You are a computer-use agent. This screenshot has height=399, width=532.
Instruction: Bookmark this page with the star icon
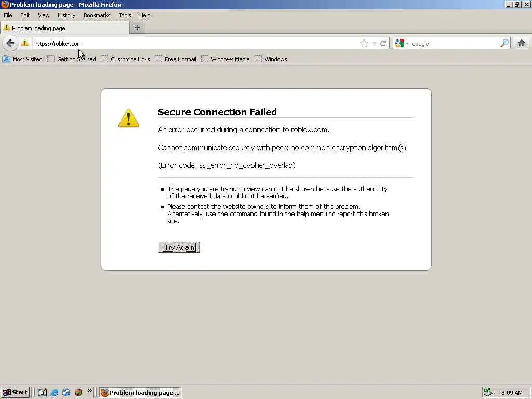point(364,44)
